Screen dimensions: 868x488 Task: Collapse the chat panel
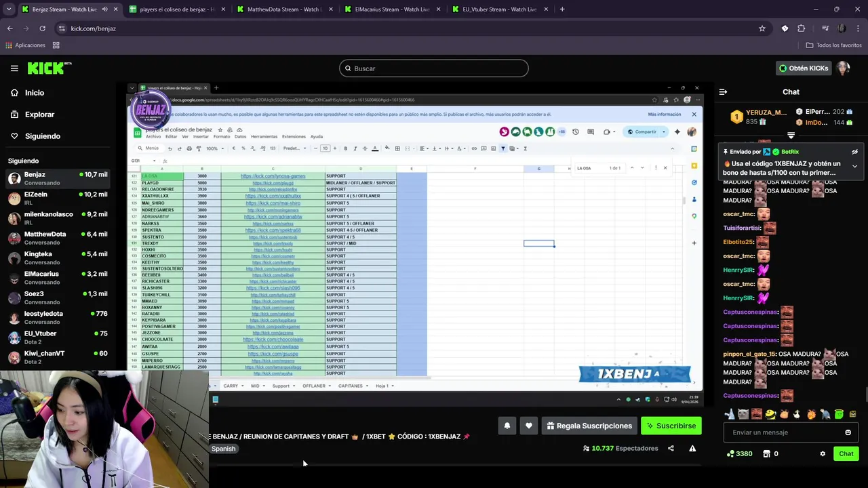tap(723, 91)
